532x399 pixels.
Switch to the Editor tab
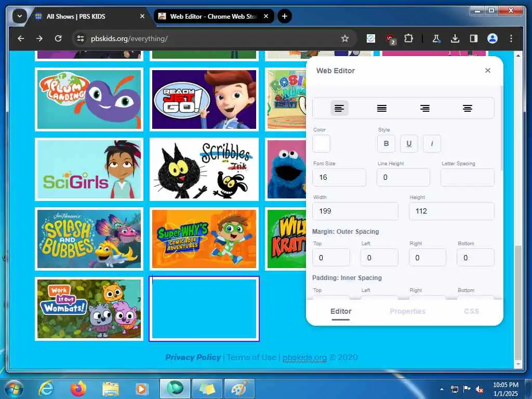(341, 312)
